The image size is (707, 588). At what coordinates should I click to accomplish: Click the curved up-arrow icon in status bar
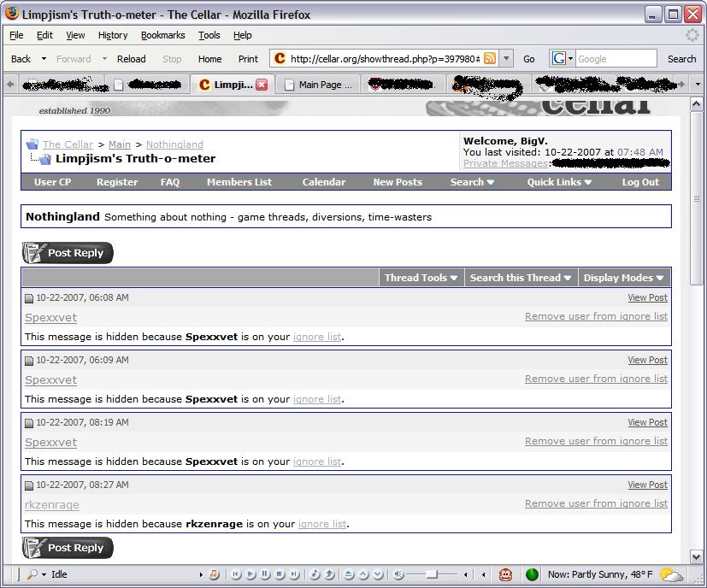point(330,574)
